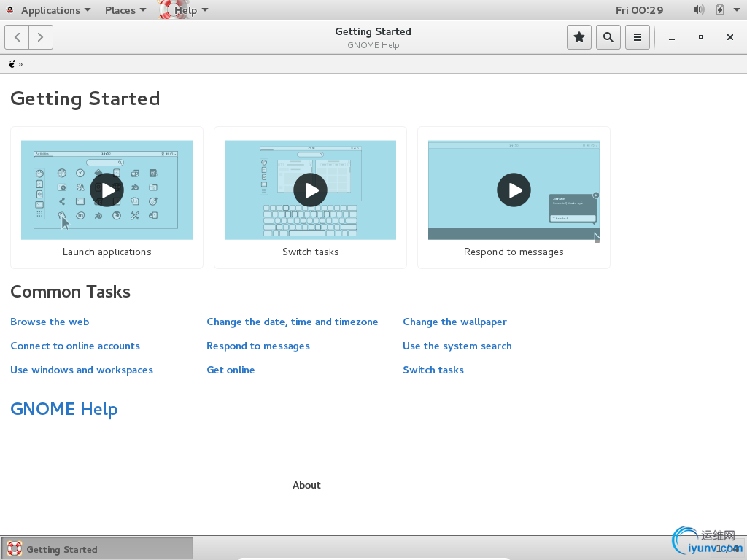Open Switch tasks link in Common Tasks
Viewport: 747px width, 560px height.
point(433,370)
